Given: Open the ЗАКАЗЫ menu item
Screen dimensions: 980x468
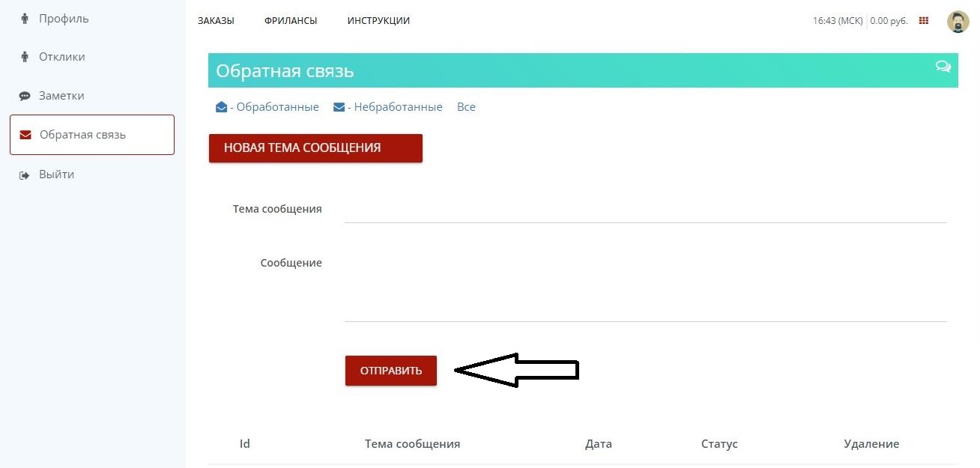Looking at the screenshot, I should pyautogui.click(x=216, y=21).
